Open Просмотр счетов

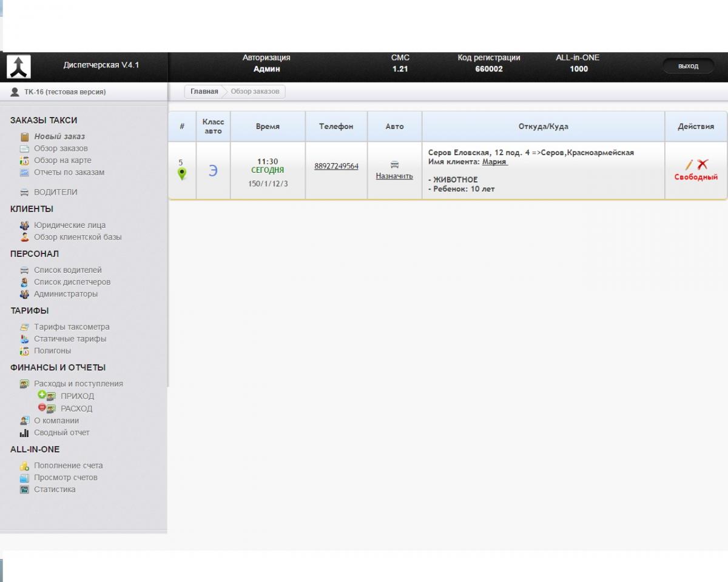click(x=66, y=478)
